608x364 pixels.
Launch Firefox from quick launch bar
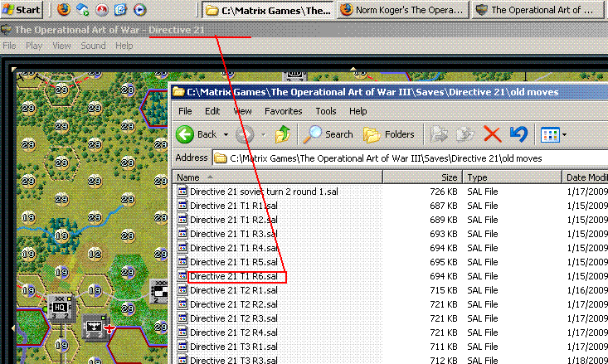pos(64,9)
